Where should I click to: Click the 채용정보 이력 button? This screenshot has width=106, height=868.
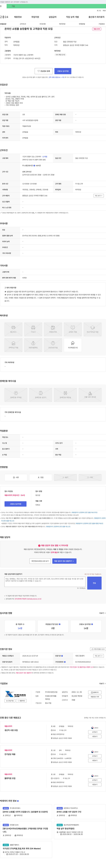click(95, 697)
